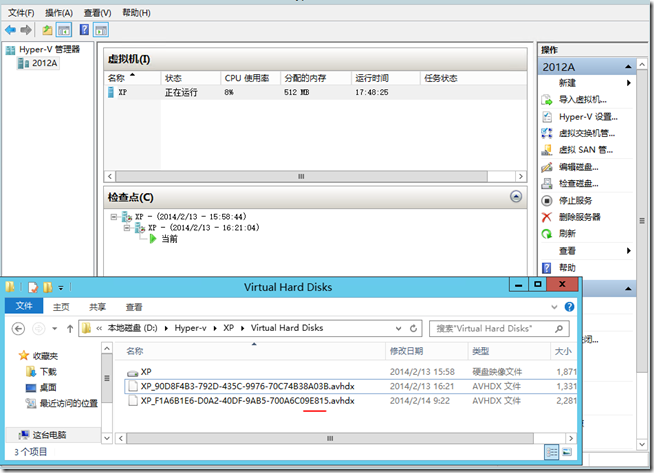Click the back arrow in Hyper-V toolbar
The image size is (654, 473).
click(10, 30)
